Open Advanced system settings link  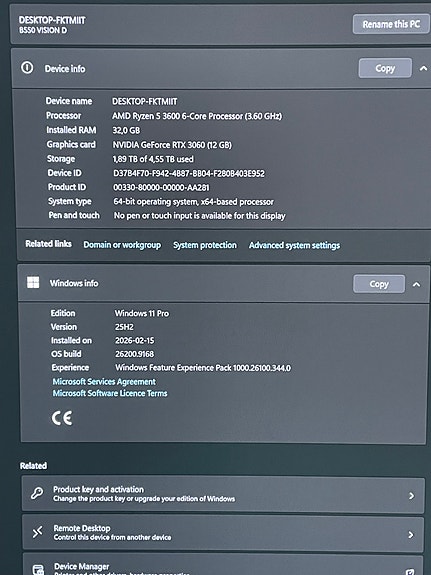(294, 245)
